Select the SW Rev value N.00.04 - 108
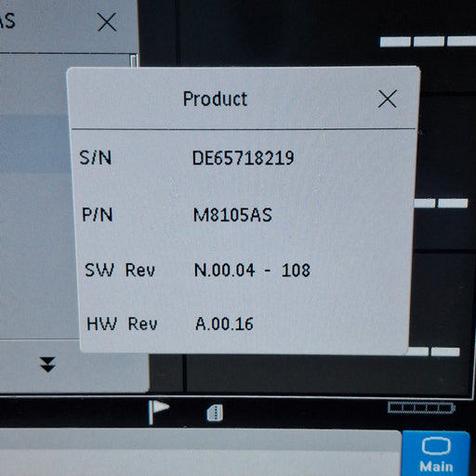Viewport: 476px width, 476px height. tap(252, 270)
